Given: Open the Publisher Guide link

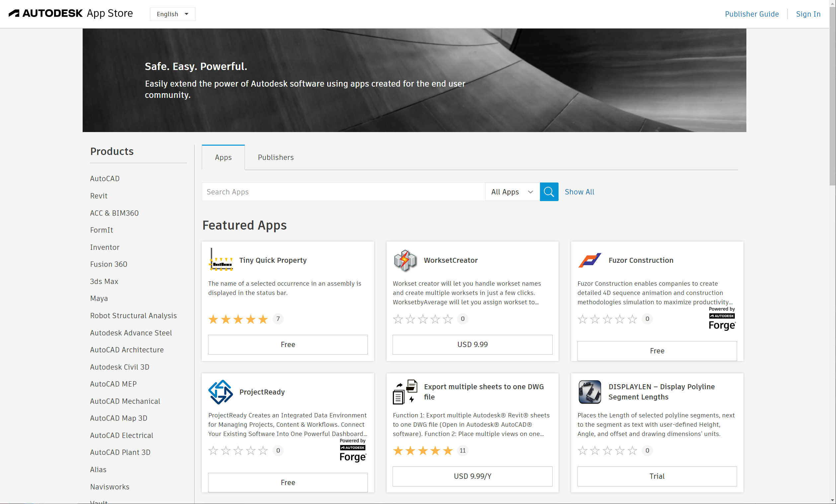Looking at the screenshot, I should [x=751, y=14].
